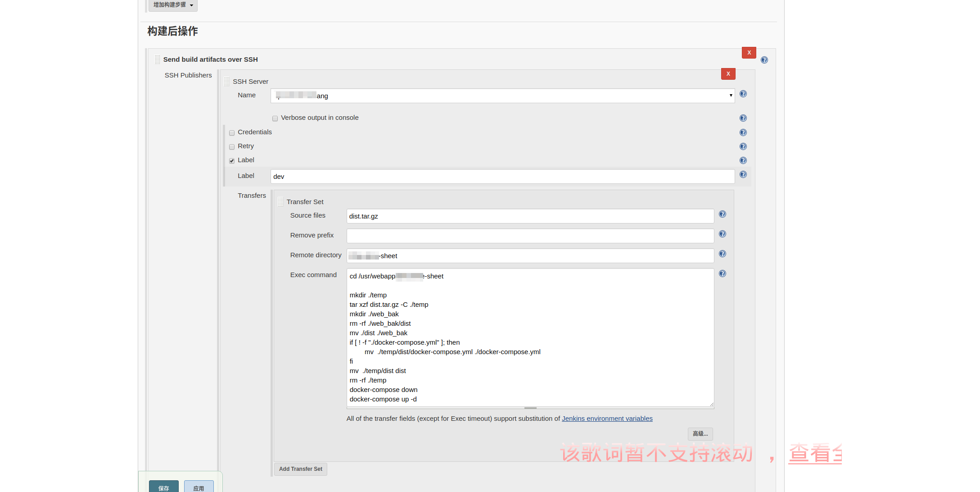Open Jenkins environment variables link
Screen dimensions: 980x492
coord(607,419)
